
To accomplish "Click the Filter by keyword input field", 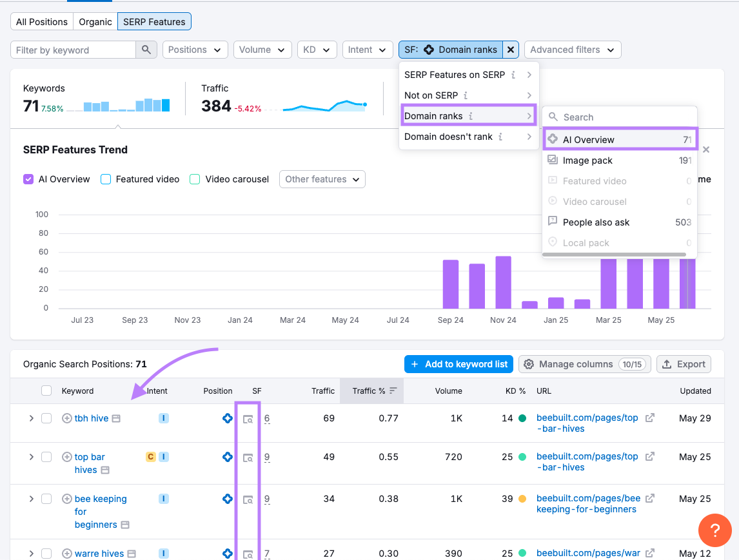I will 71,50.
